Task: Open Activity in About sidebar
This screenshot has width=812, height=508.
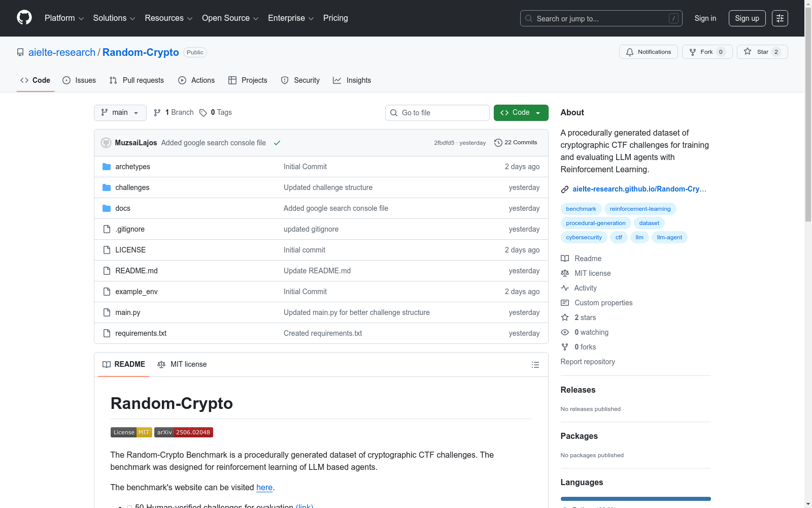Action: (579, 288)
